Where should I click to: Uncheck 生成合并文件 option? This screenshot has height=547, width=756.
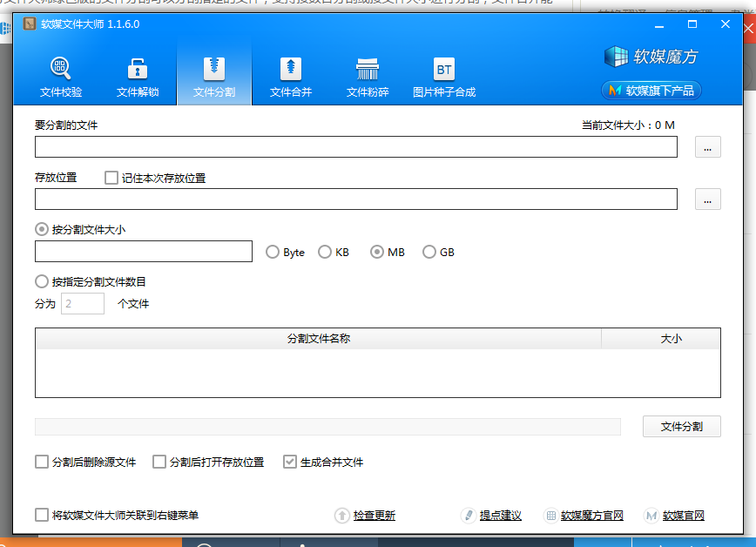290,463
